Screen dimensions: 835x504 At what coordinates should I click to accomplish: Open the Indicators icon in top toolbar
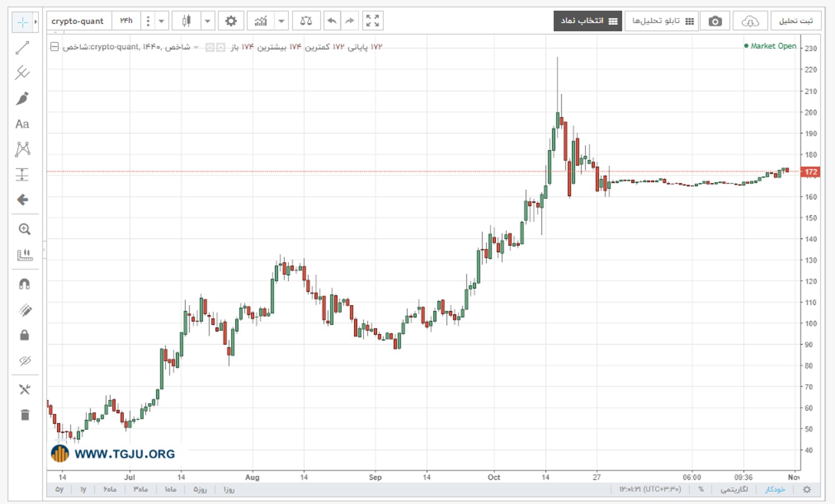[x=261, y=21]
